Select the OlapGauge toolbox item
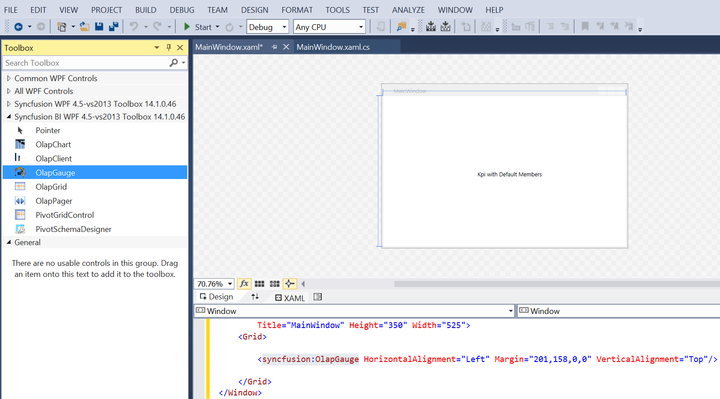The width and height of the screenshot is (720, 399). tap(95, 173)
